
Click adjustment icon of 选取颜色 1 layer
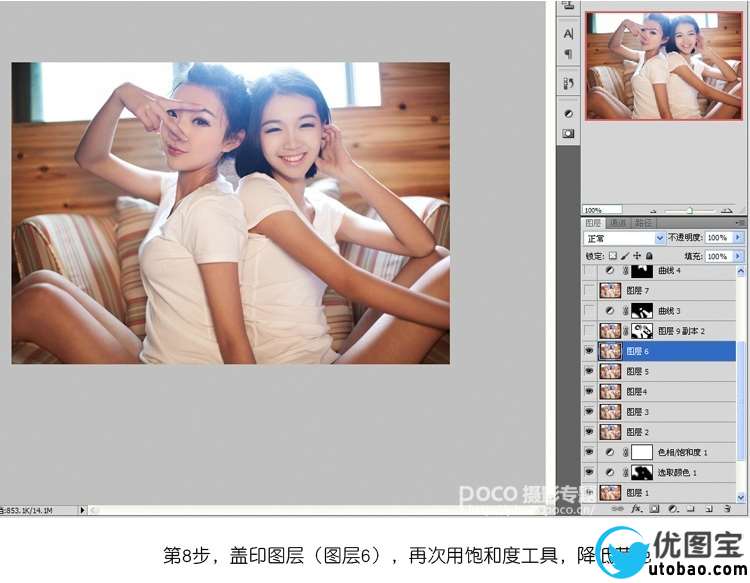click(610, 473)
